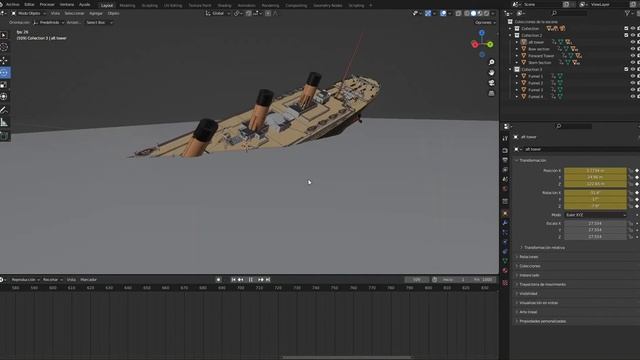This screenshot has width=640, height=360.
Task: Open the Render properties tab icon
Action: pyautogui.click(x=505, y=151)
